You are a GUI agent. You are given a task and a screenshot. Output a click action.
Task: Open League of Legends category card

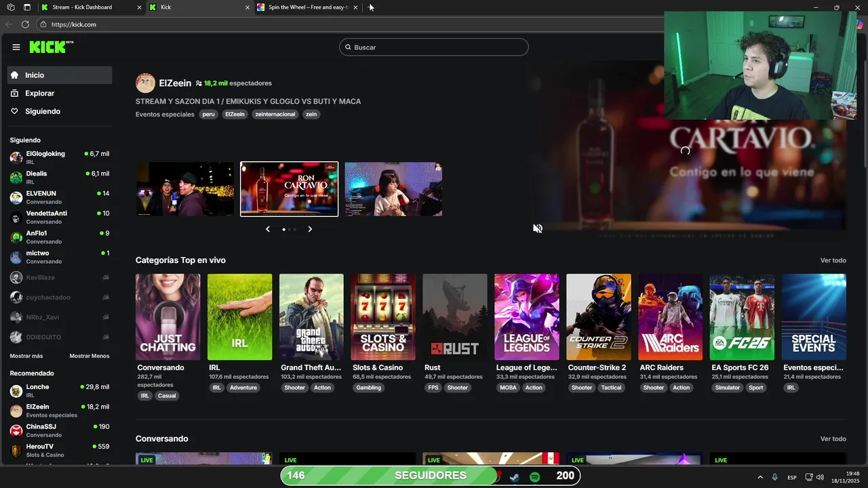(x=527, y=317)
